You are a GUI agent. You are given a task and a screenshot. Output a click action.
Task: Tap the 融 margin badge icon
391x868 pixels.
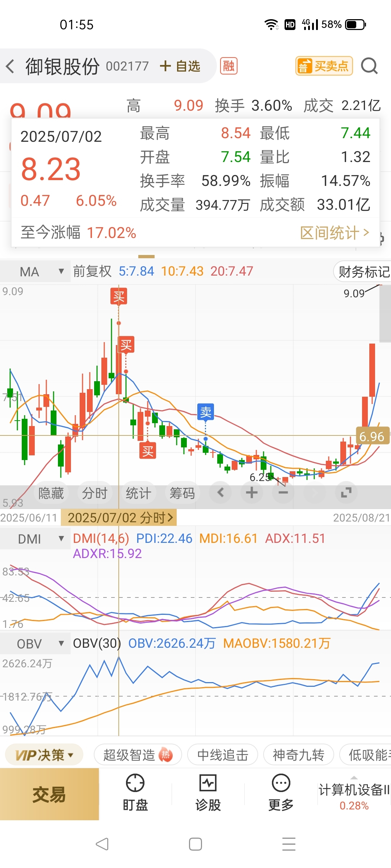click(x=229, y=66)
